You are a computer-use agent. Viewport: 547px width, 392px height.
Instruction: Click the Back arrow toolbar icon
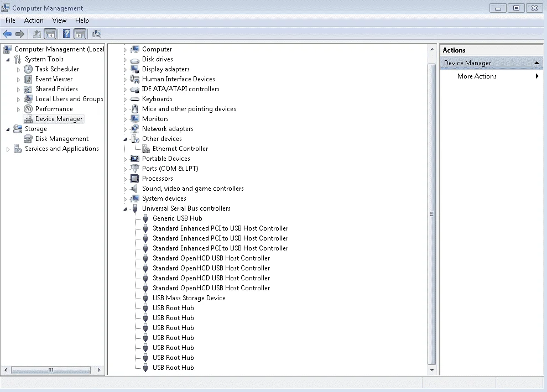[x=7, y=34]
